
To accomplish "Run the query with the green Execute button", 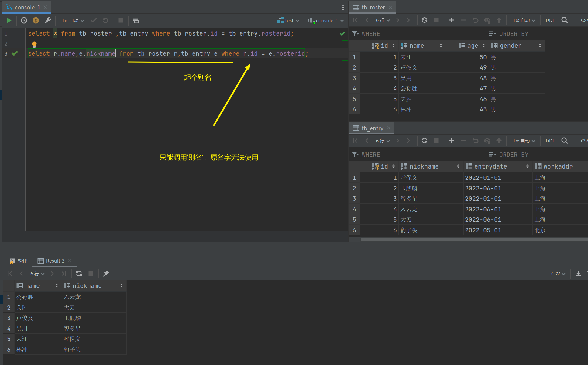I will 9,20.
